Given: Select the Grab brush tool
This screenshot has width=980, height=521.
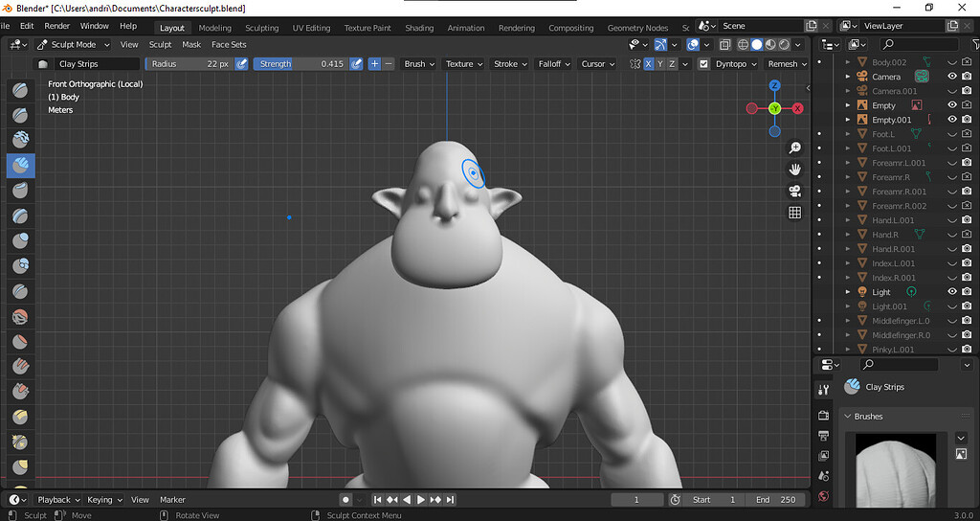Looking at the screenshot, I should pyautogui.click(x=20, y=466).
